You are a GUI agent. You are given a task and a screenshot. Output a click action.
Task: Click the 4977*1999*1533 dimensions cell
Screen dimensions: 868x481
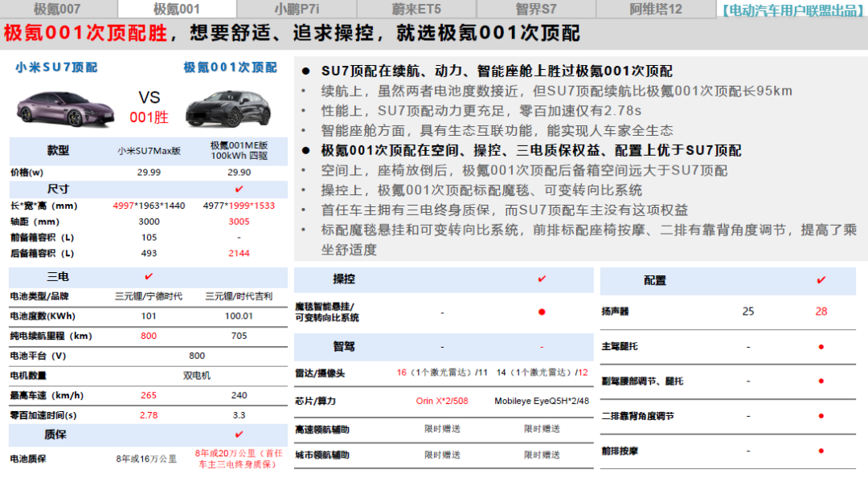point(240,206)
